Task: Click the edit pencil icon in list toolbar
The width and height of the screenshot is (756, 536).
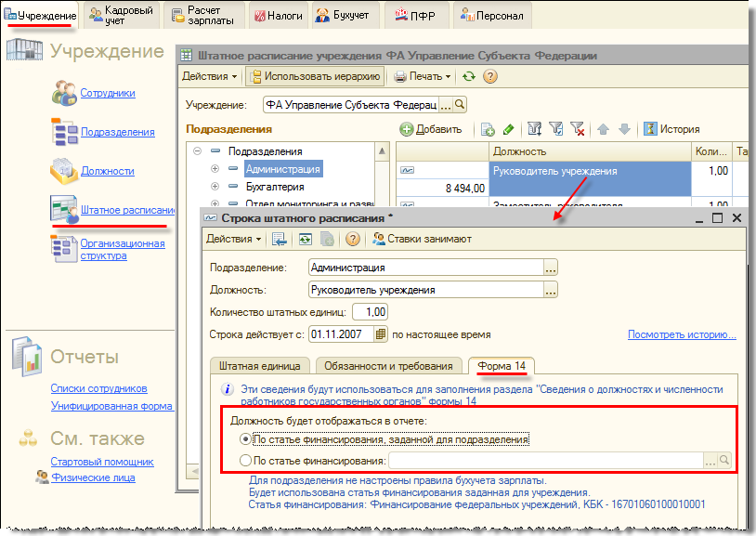Action: (x=508, y=129)
